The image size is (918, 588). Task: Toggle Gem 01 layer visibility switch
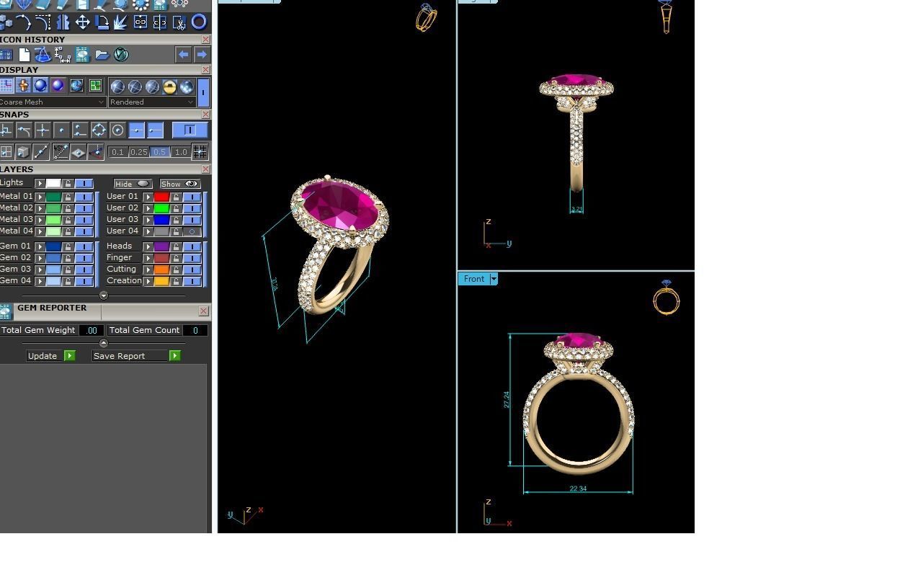point(84,246)
